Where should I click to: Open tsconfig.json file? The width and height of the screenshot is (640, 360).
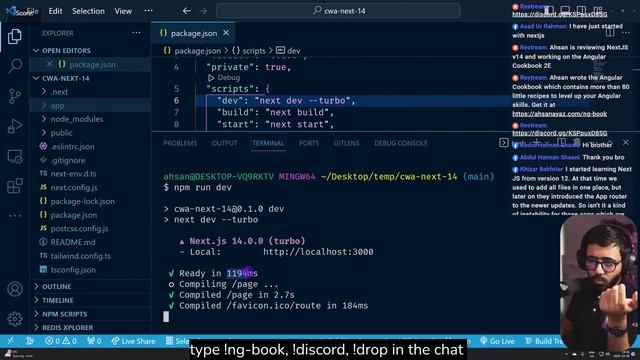click(91, 269)
